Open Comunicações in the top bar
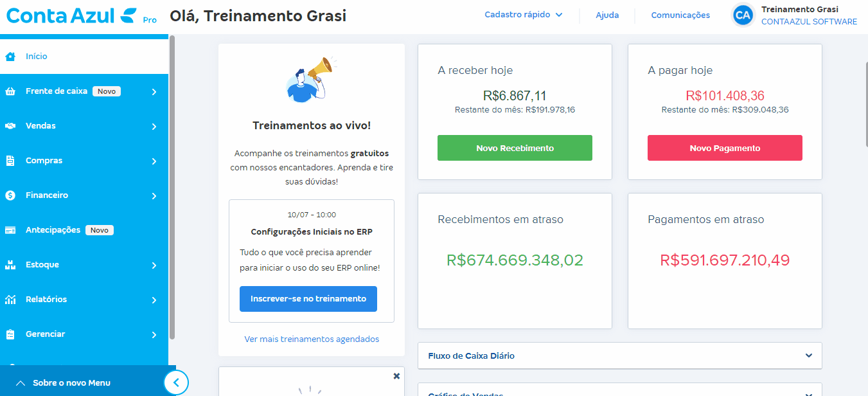Screen dimensions: 868x396 click(x=680, y=15)
